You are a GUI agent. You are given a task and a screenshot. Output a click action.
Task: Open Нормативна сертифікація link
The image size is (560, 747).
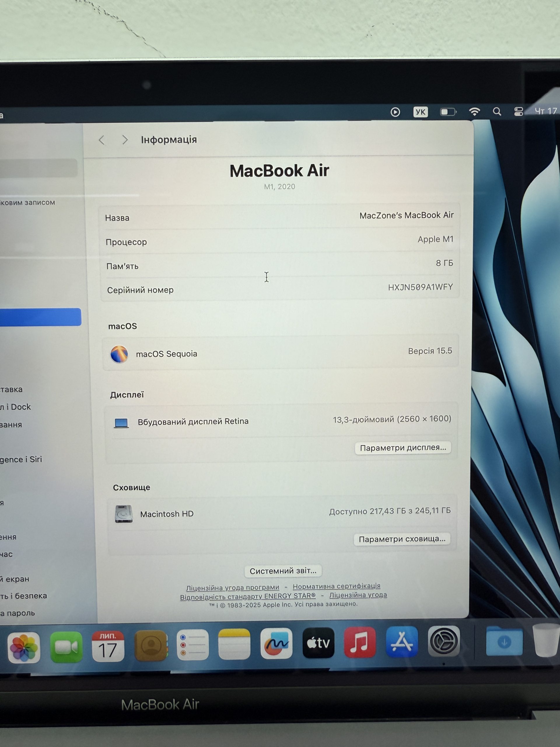point(337,586)
